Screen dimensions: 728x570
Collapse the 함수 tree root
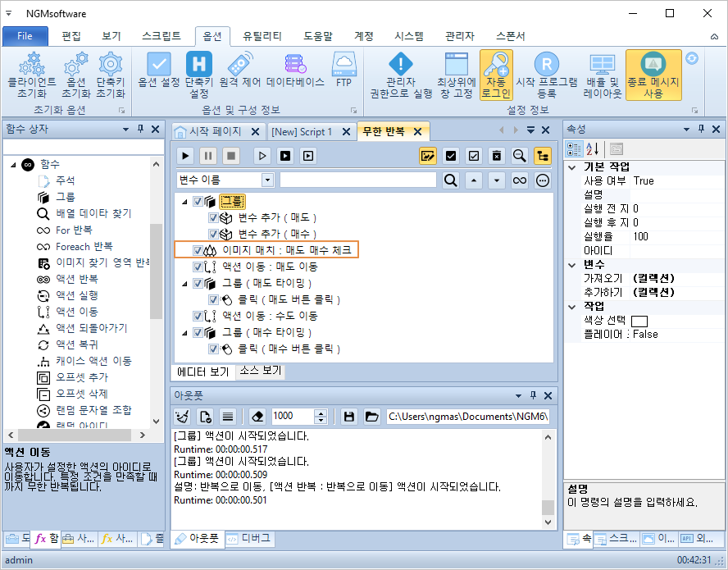[13, 165]
